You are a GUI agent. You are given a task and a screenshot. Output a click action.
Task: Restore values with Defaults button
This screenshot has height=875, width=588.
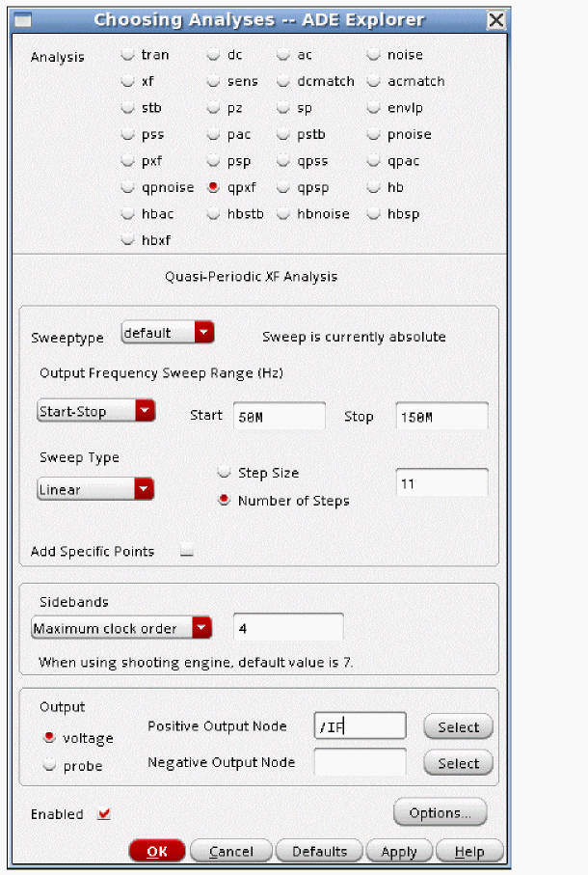319,851
